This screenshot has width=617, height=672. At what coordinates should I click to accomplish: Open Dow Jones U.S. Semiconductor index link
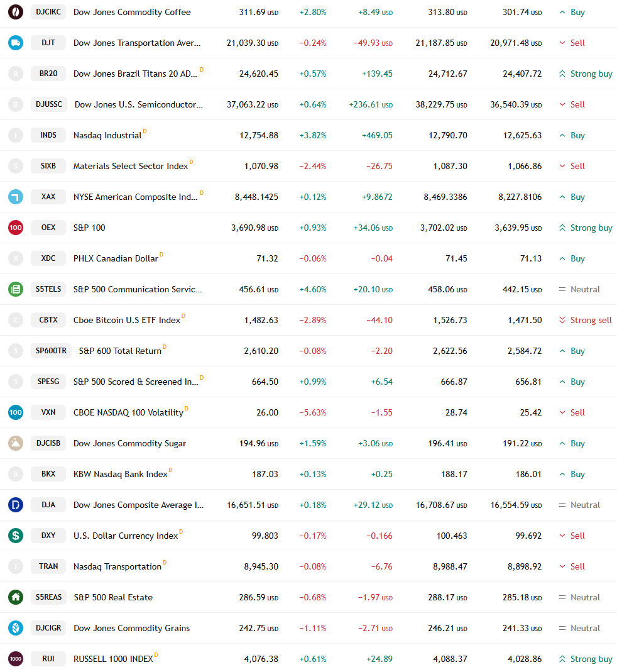pyautogui.click(x=138, y=104)
